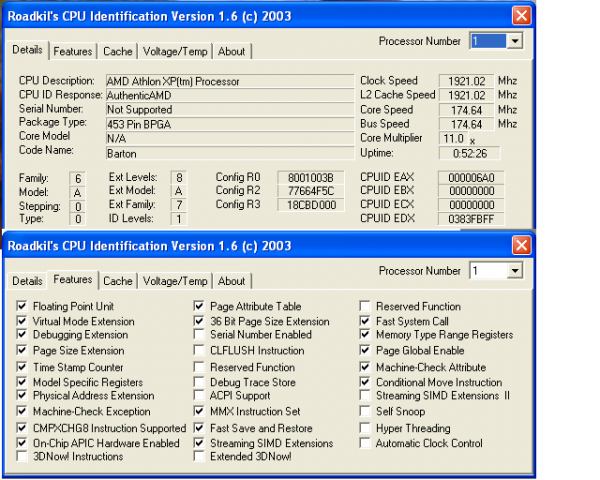Toggle Machine-Check Exception checkbox

22,411
